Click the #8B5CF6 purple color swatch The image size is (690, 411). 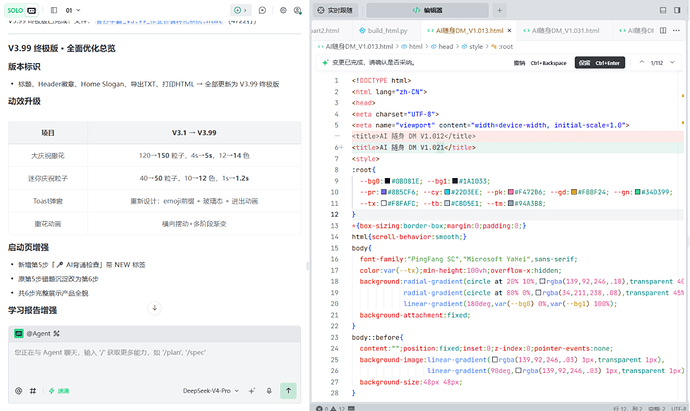384,192
